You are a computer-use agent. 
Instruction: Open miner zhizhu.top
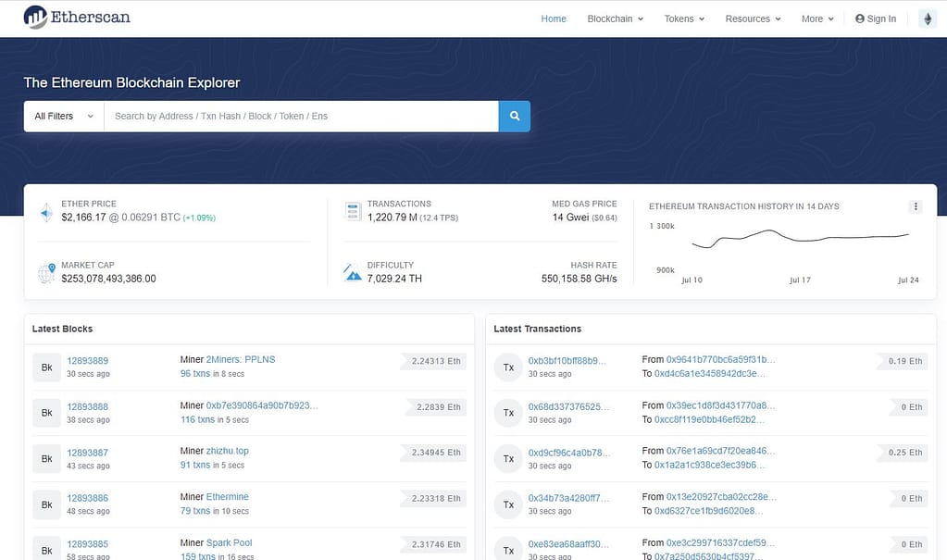(227, 451)
